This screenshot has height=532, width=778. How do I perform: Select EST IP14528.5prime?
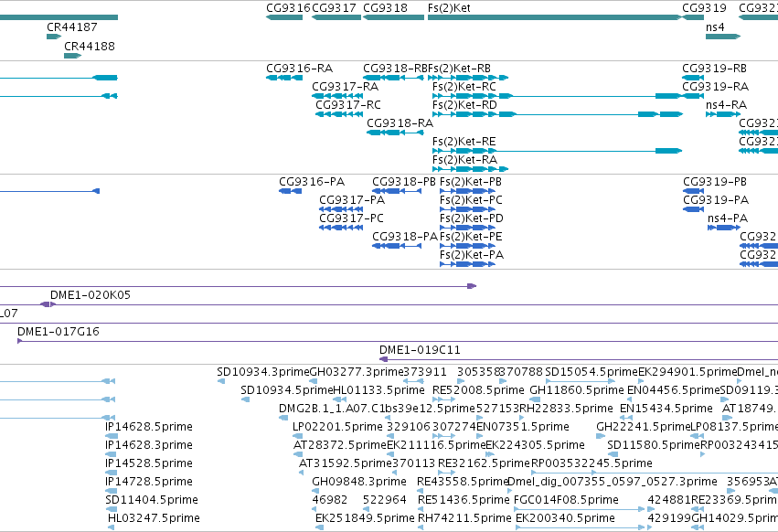[112, 473]
